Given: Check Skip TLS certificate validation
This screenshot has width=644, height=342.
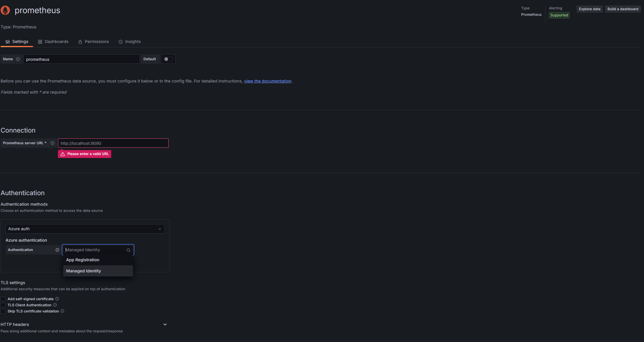Looking at the screenshot, I should 3,311.
